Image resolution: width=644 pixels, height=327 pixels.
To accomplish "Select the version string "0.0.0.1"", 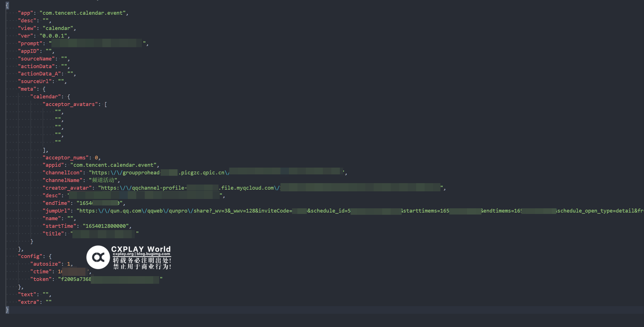I will coord(53,36).
